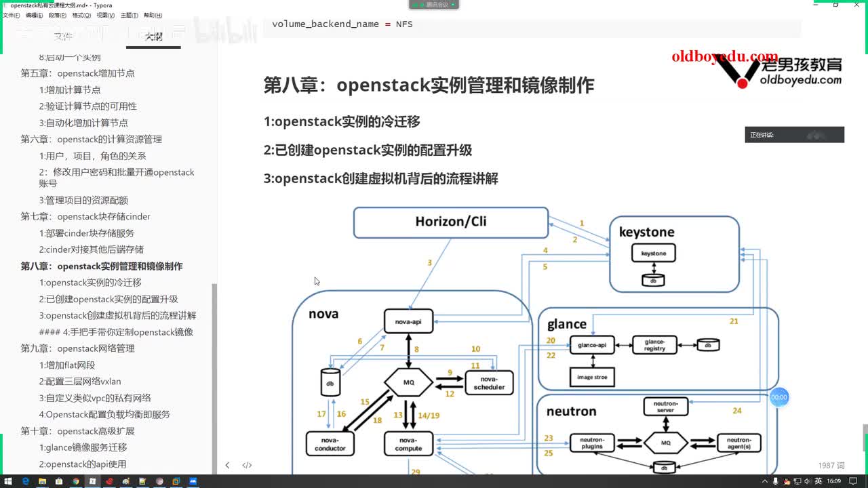Go to 第七章：openstack块存储cinder in the outline
This screenshot has height=488, width=868.
[x=85, y=217]
